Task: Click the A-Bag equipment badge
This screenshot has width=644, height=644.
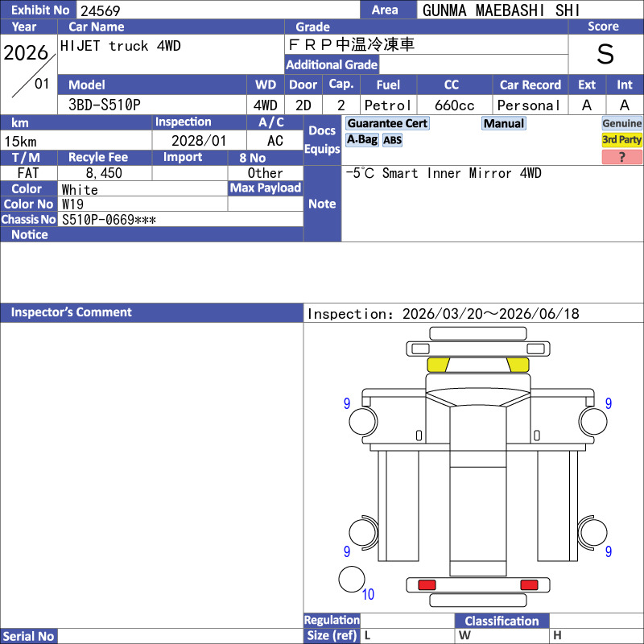Action: (x=361, y=140)
